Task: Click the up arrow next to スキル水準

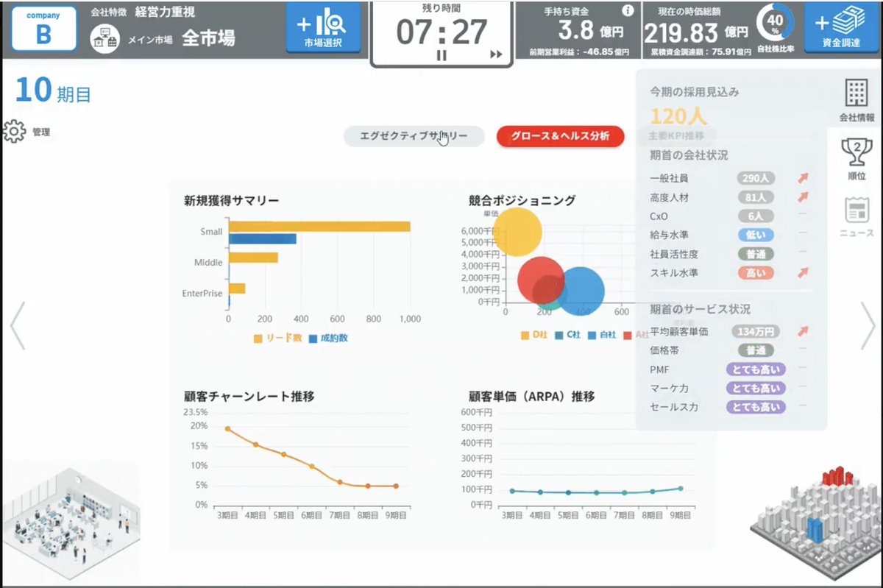Action: point(803,272)
